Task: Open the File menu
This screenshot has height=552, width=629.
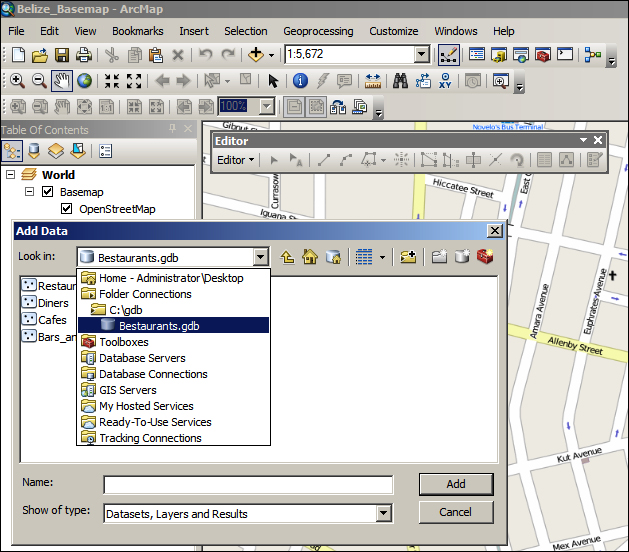Action: click(16, 31)
